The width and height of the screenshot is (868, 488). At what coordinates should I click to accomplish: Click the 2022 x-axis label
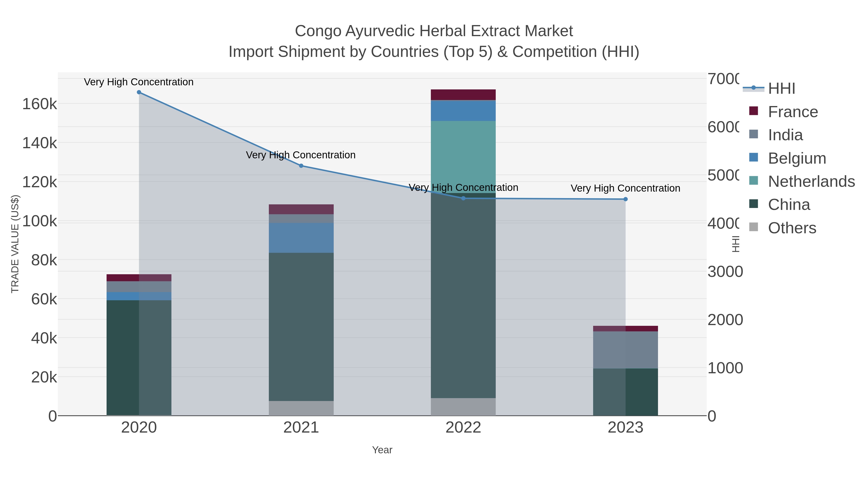(x=463, y=428)
